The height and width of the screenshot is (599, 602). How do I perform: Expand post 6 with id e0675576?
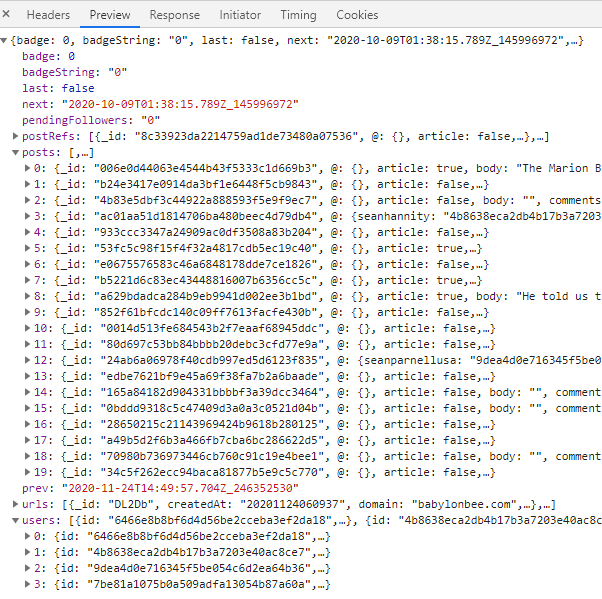pos(28,264)
